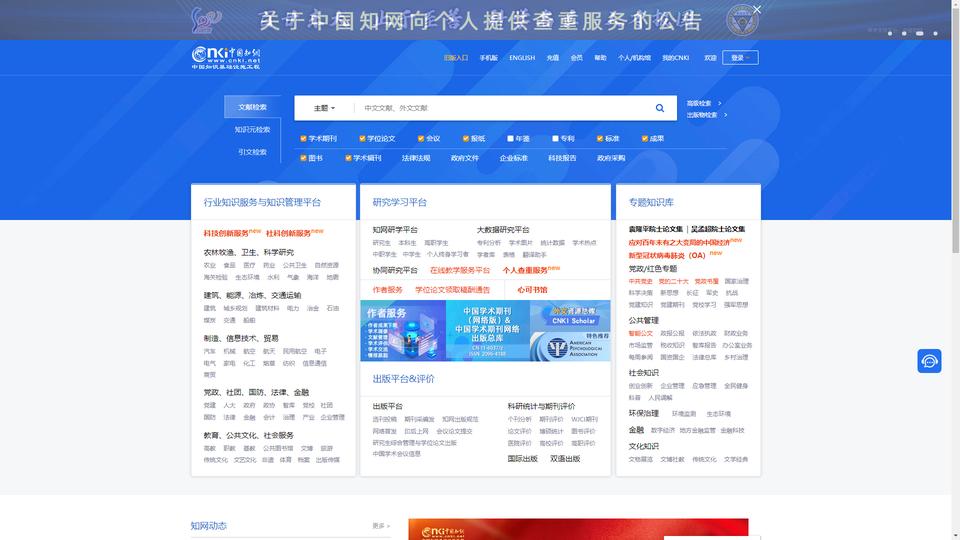
Task: Open 协同研究平台 link
Action: coord(395,270)
